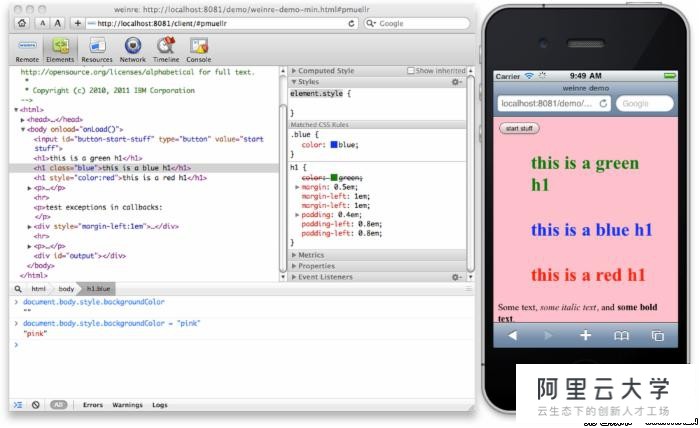Tap the iPhone Google search field
Viewport: 700px width, 428px height.
coord(645,104)
